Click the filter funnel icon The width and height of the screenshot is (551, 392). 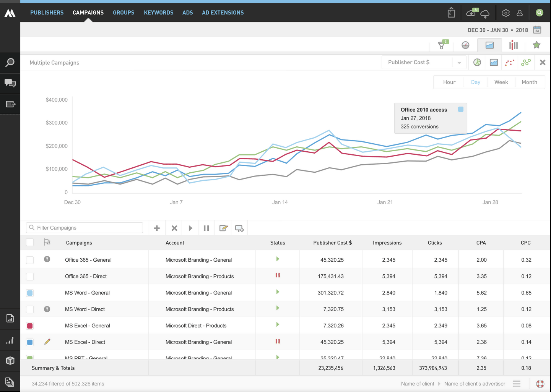point(442,45)
